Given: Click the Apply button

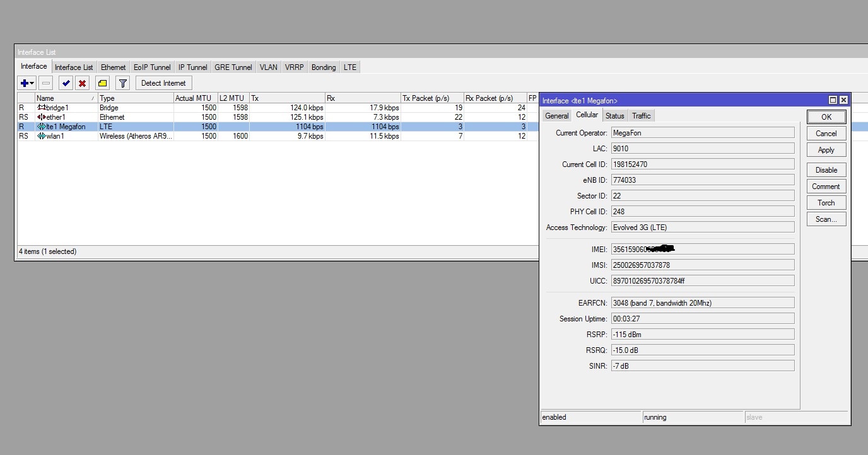Looking at the screenshot, I should [826, 150].
